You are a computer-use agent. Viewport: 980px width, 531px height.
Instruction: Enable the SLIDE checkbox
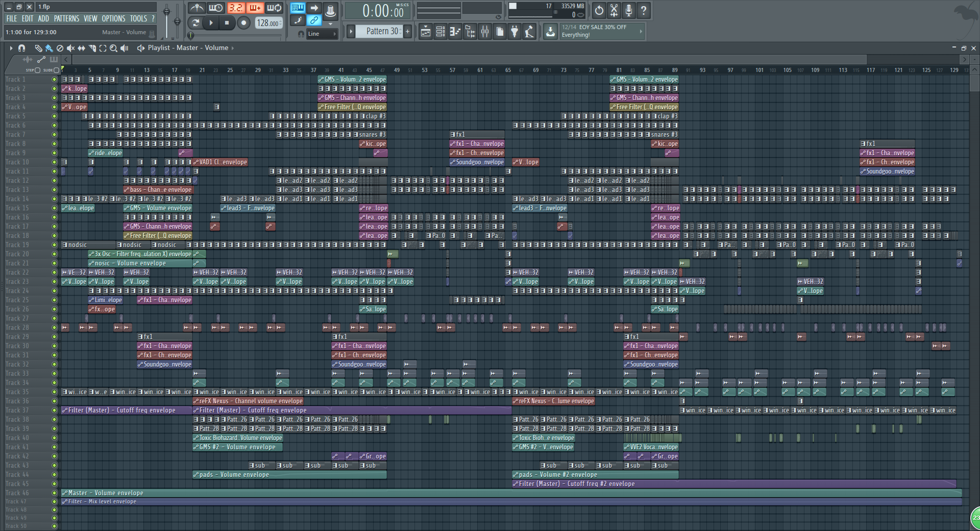click(56, 70)
